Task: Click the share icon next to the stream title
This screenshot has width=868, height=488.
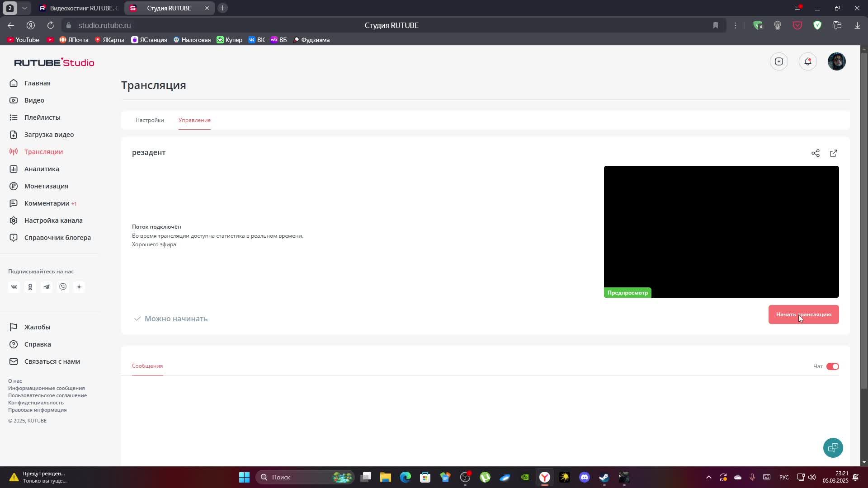Action: coord(816,153)
